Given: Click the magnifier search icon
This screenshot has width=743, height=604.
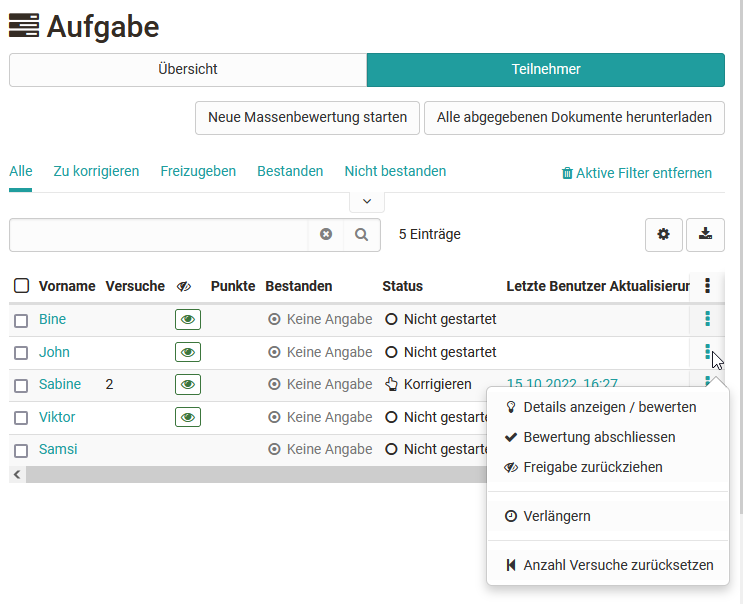Looking at the screenshot, I should (x=361, y=235).
